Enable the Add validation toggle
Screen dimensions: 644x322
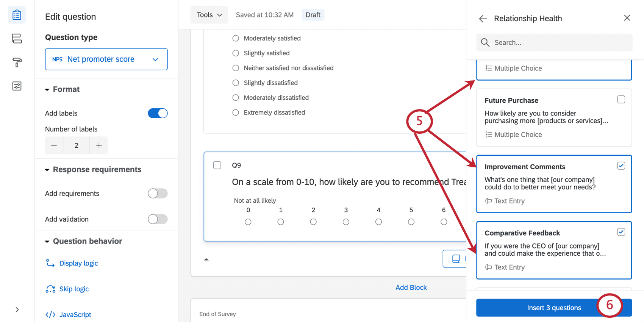pos(158,219)
